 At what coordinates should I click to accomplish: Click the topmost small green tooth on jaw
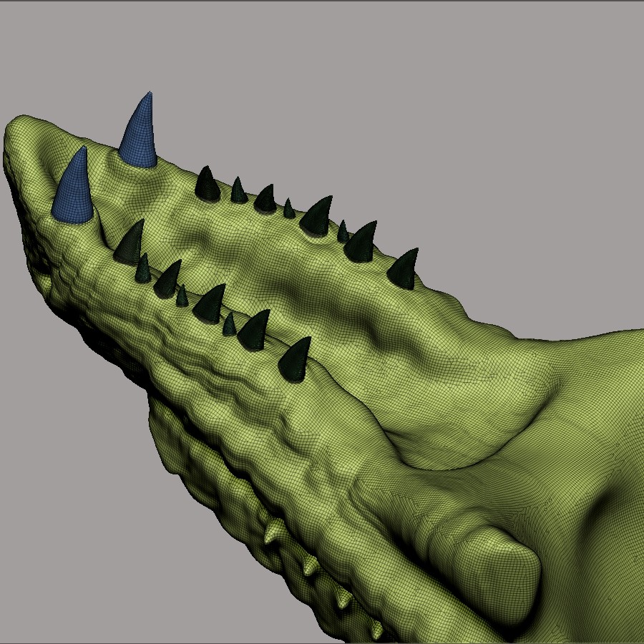274,533
